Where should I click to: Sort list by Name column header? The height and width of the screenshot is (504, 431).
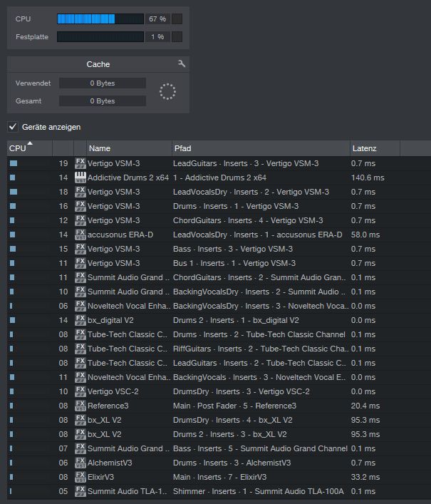[x=129, y=148]
